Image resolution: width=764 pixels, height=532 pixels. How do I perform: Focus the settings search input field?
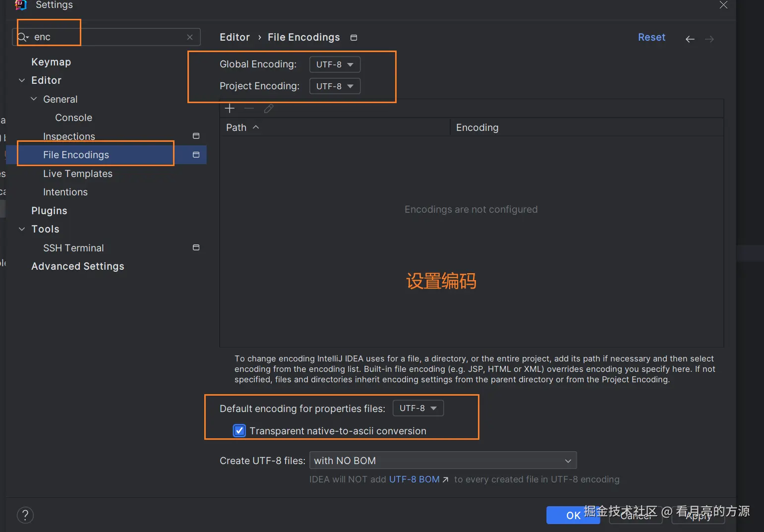pos(107,37)
